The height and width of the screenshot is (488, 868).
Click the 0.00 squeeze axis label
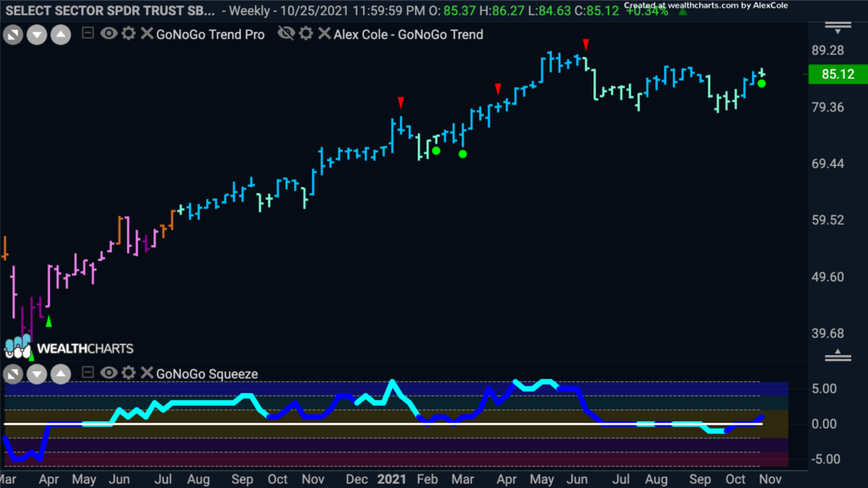click(824, 424)
